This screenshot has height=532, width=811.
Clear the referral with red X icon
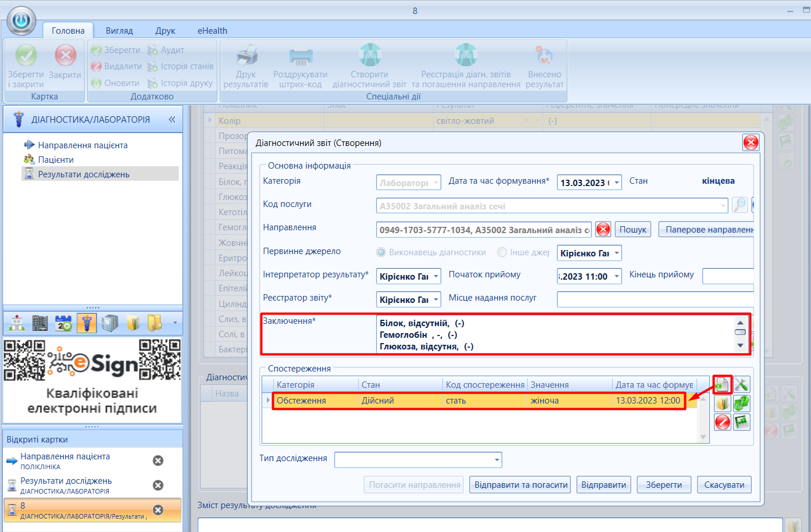click(x=603, y=229)
